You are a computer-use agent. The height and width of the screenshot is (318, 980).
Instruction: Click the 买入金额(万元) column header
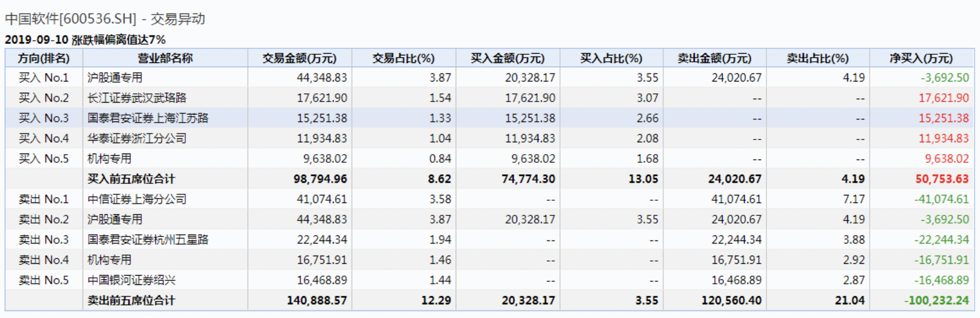click(x=507, y=58)
